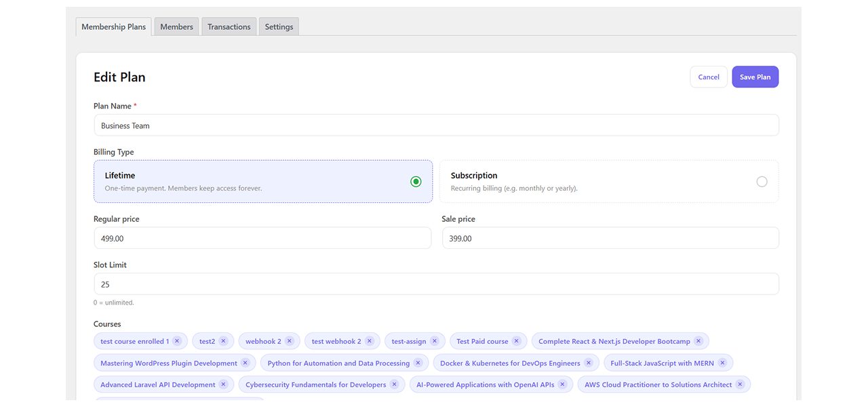The height and width of the screenshot is (407, 868).
Task: Remove AI-Powered Applications with OpenAI APIs chip
Action: point(562,385)
